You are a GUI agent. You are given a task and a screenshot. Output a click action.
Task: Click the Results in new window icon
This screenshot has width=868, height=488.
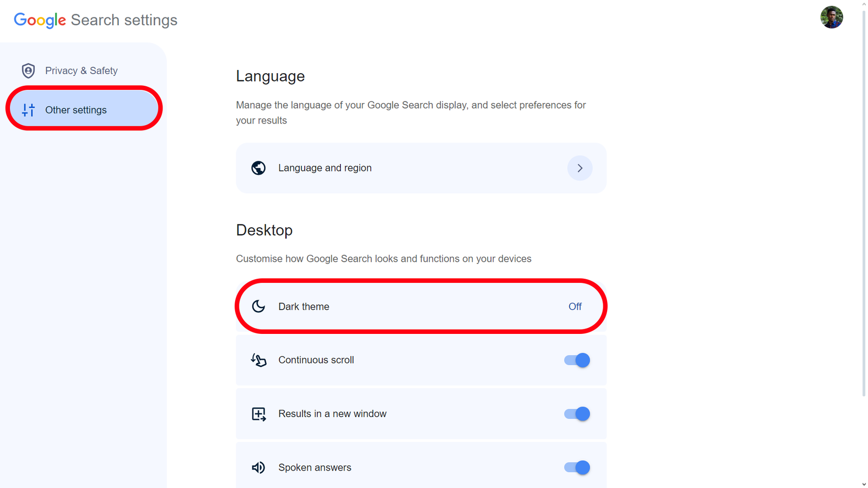point(258,414)
